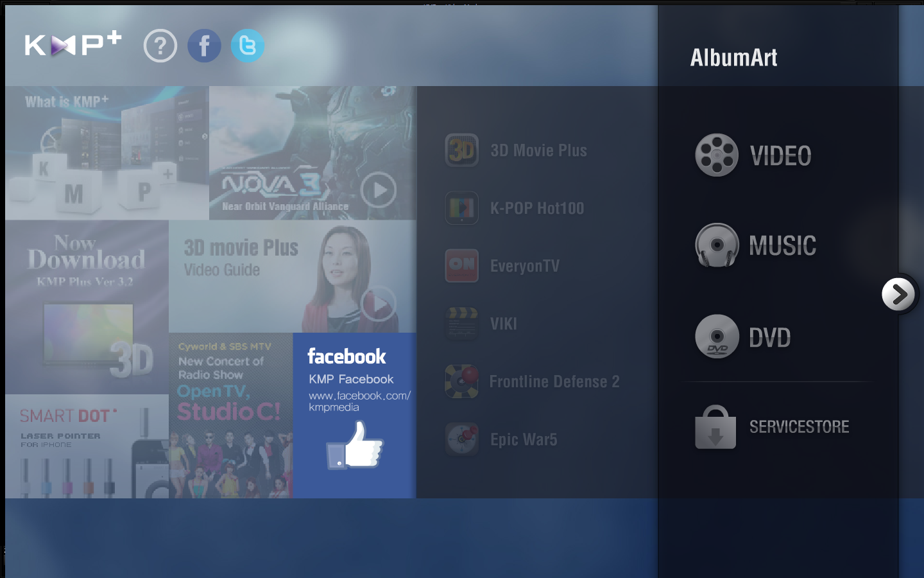924x578 pixels.
Task: Select the SERVICESTORE menu label
Action: coord(800,427)
